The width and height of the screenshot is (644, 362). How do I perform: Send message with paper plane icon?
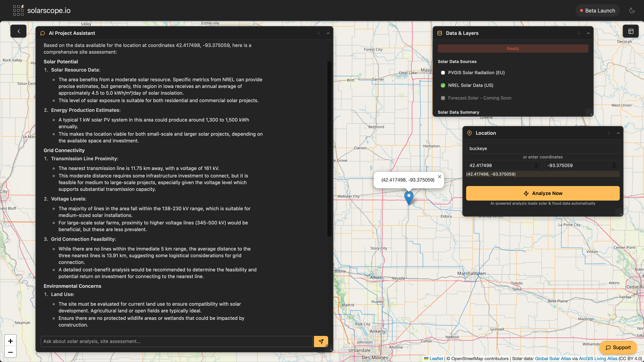[x=321, y=341]
